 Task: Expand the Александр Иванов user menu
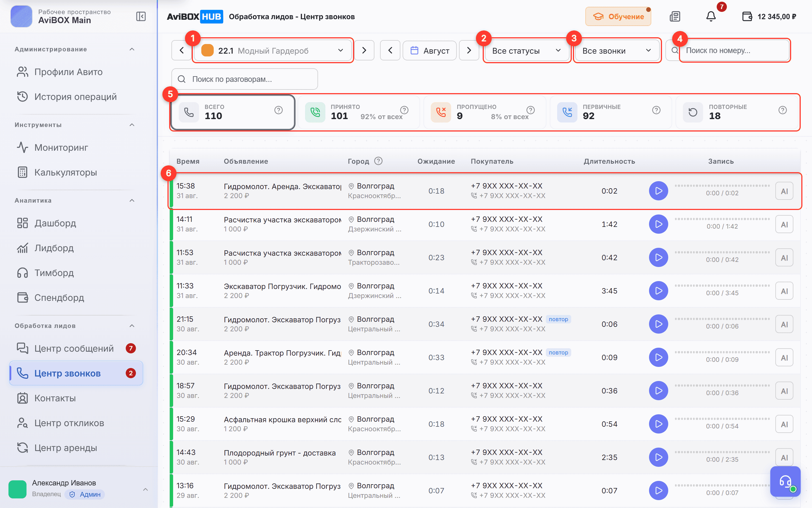click(145, 489)
